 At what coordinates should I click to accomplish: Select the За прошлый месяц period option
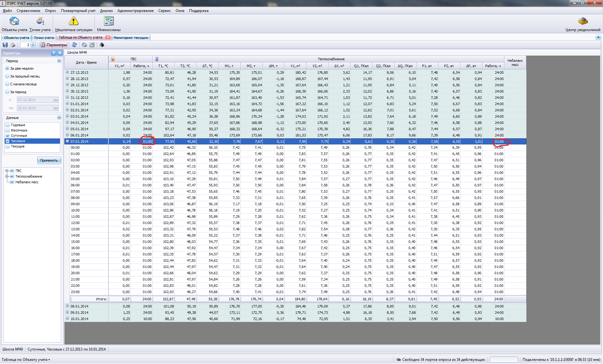7,76
